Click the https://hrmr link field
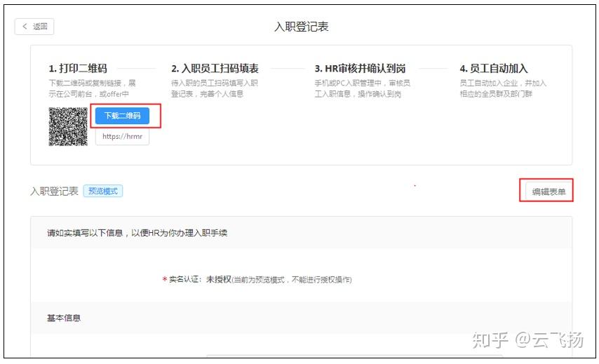Viewport: 599px width, 364px height. point(122,136)
